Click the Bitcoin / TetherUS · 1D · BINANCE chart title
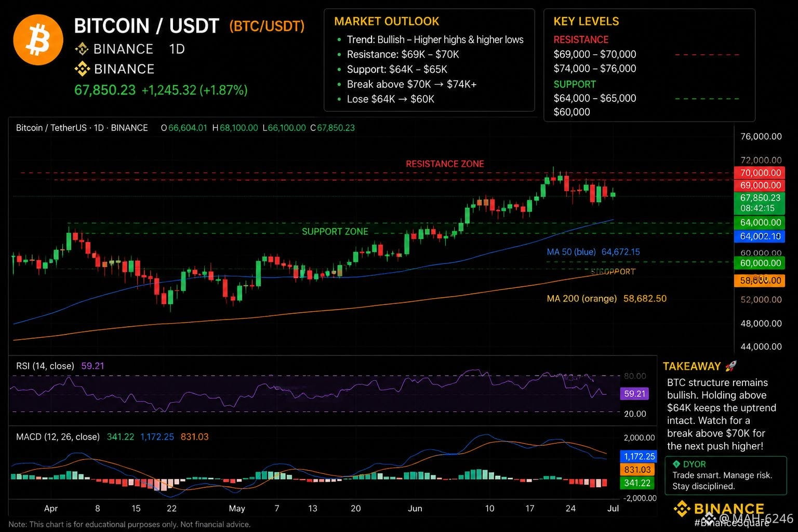Viewport: 798px width, 532px height. point(82,128)
